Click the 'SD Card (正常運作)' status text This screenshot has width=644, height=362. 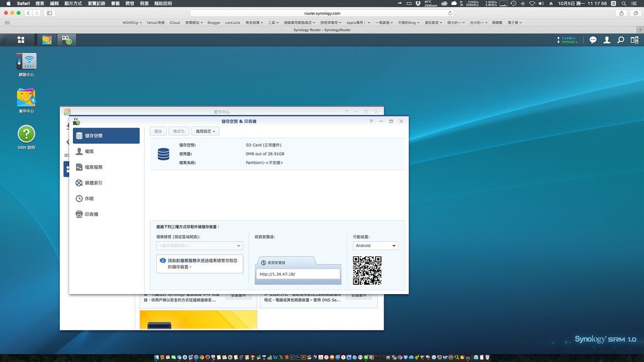coord(264,145)
